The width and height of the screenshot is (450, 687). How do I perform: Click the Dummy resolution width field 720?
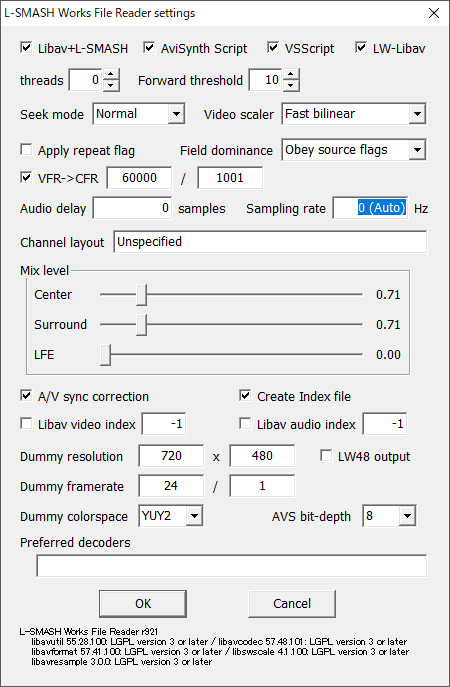point(171,456)
